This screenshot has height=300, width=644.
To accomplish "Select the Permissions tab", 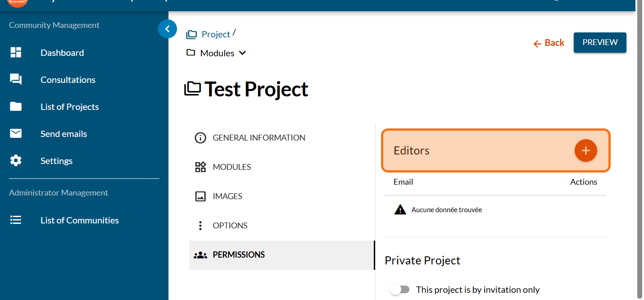I will click(238, 255).
